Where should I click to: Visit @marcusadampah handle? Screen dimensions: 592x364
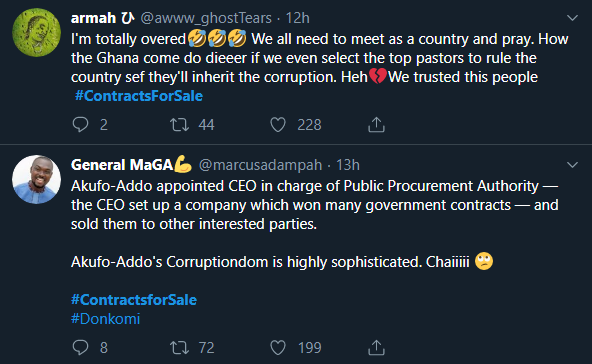(260, 165)
